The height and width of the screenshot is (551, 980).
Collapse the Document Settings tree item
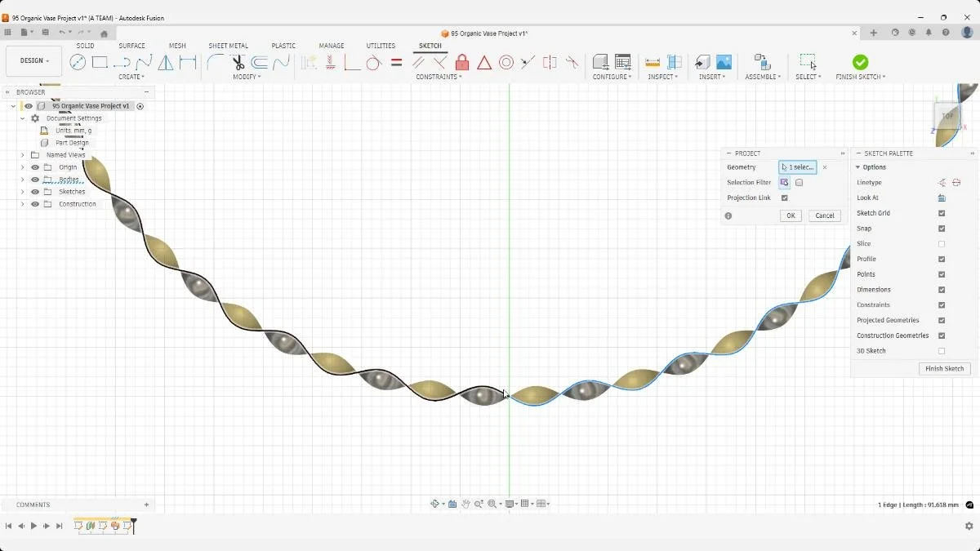pyautogui.click(x=23, y=118)
